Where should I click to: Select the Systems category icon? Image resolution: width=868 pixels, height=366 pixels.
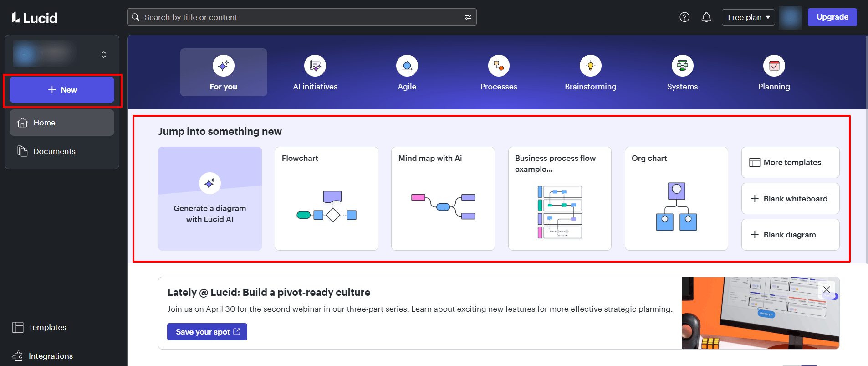point(682,66)
